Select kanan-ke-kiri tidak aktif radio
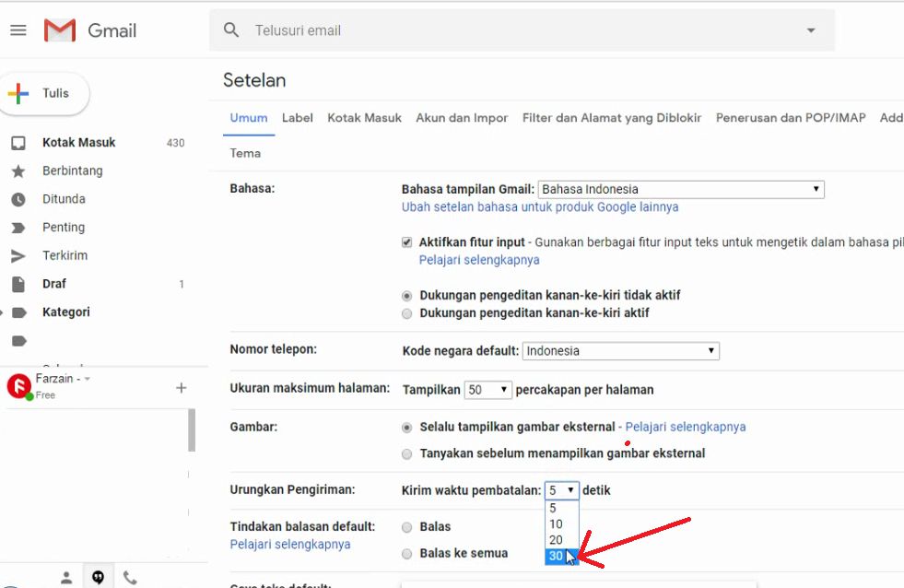The width and height of the screenshot is (904, 588). coord(407,296)
